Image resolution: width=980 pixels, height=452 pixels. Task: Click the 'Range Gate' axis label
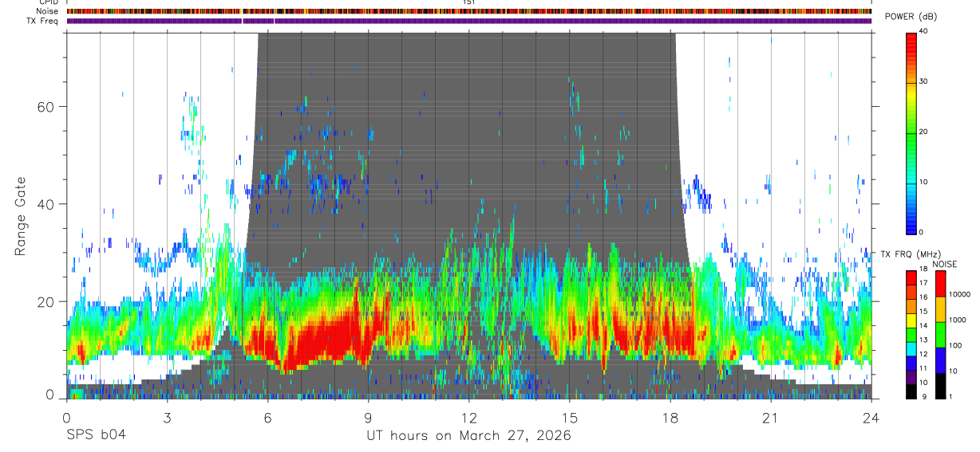click(22, 217)
